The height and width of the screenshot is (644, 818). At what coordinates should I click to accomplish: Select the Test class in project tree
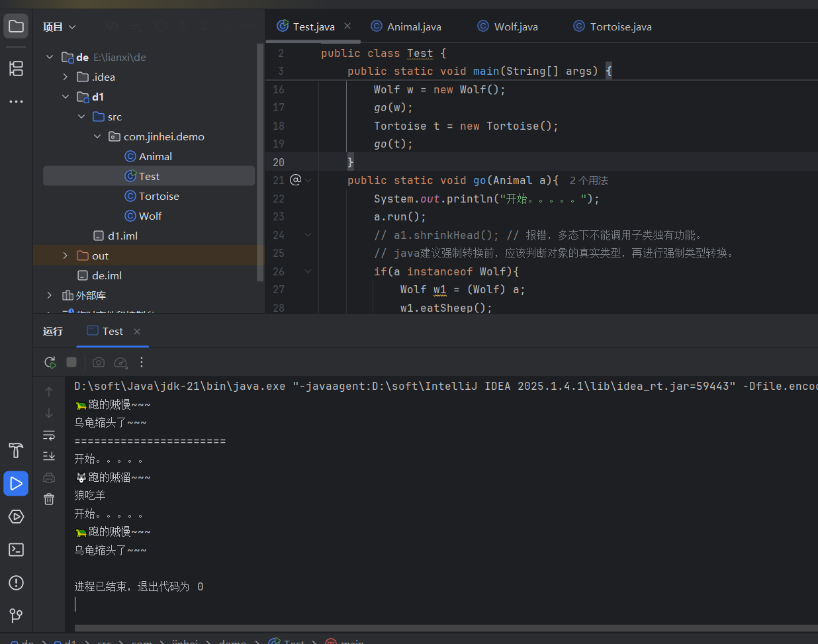click(x=149, y=176)
